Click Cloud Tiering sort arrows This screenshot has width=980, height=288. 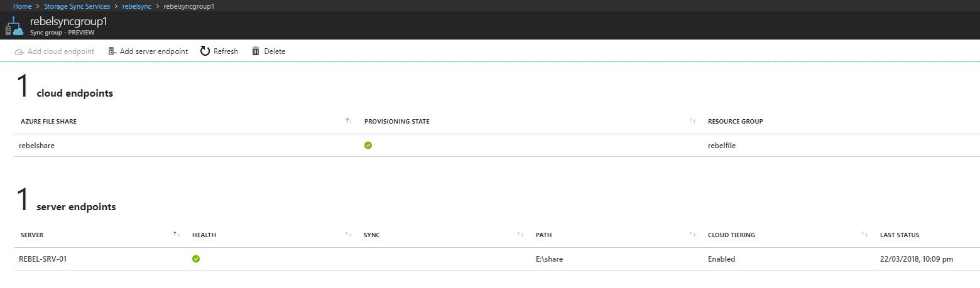click(864, 234)
